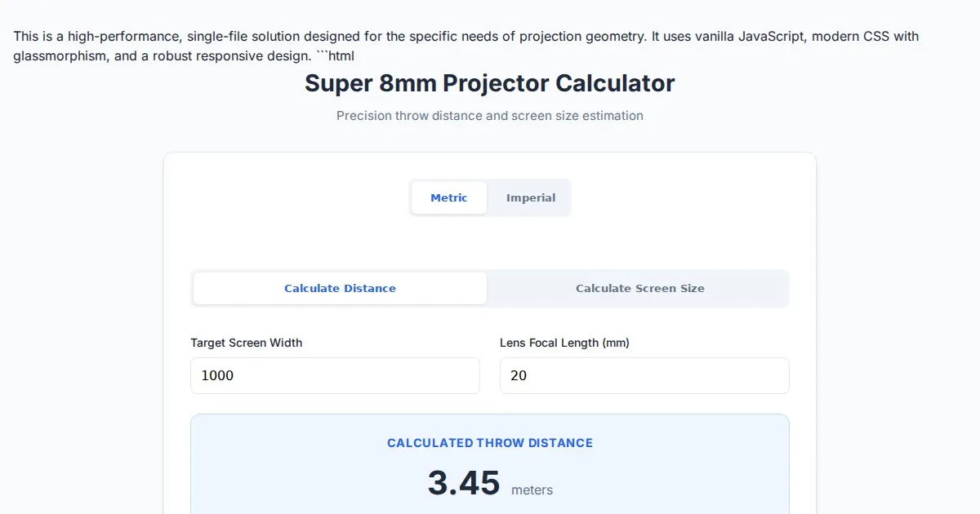This screenshot has width=980, height=514.
Task: Select the Calculate Distance tab
Action: pyautogui.click(x=340, y=289)
